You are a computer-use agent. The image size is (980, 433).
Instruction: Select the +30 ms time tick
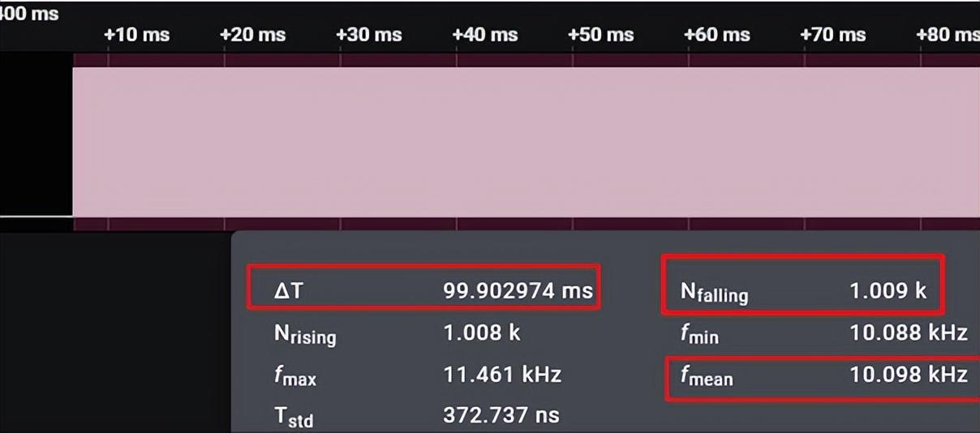(x=369, y=35)
